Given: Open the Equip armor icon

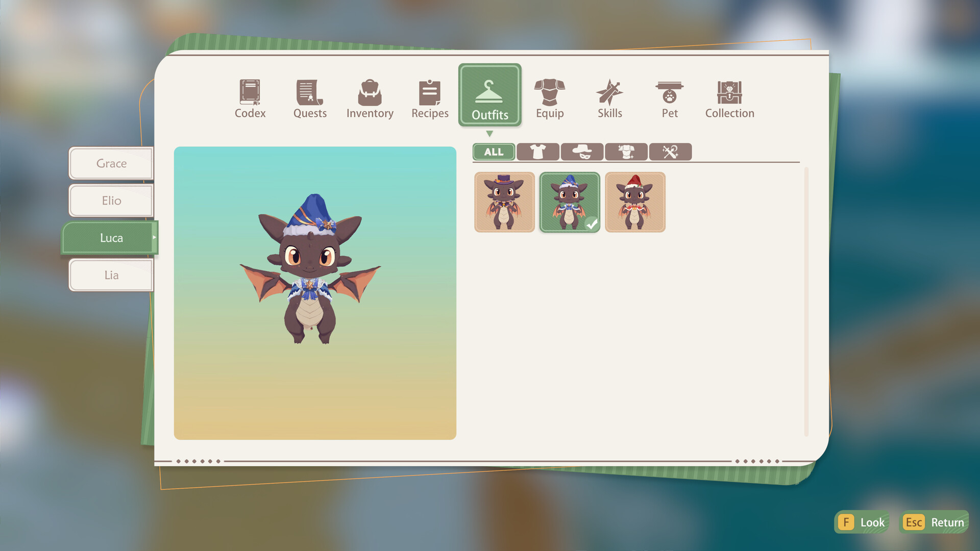Looking at the screenshot, I should coord(549,98).
